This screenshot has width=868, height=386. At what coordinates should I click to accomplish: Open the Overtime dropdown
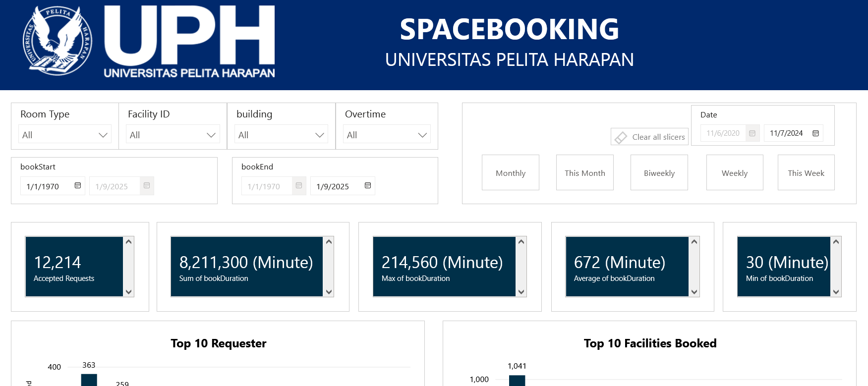(x=387, y=134)
